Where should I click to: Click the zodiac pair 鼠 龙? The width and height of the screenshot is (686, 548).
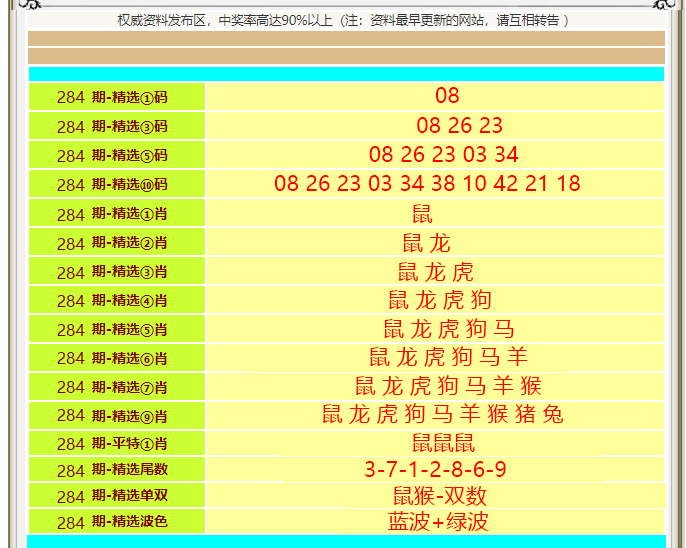point(427,243)
